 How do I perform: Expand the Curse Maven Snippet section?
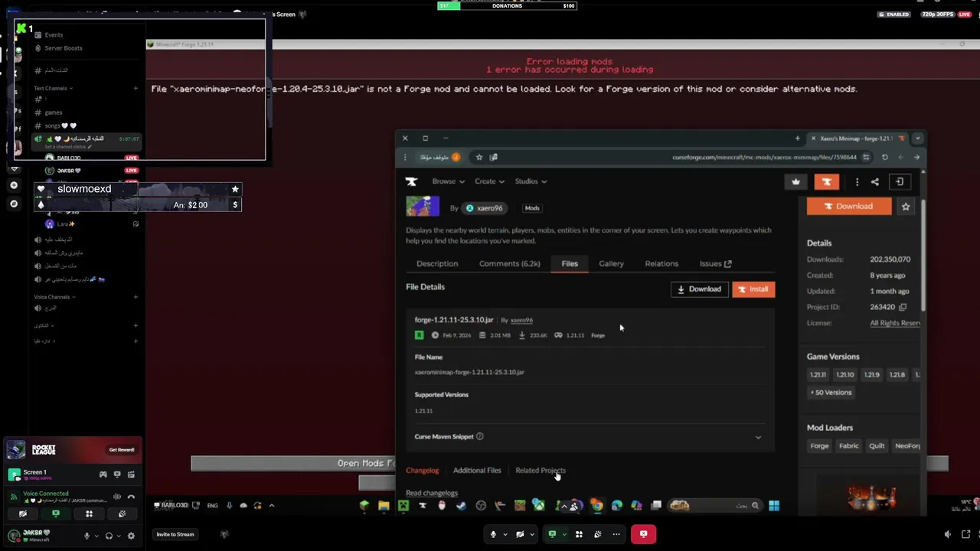pos(758,437)
